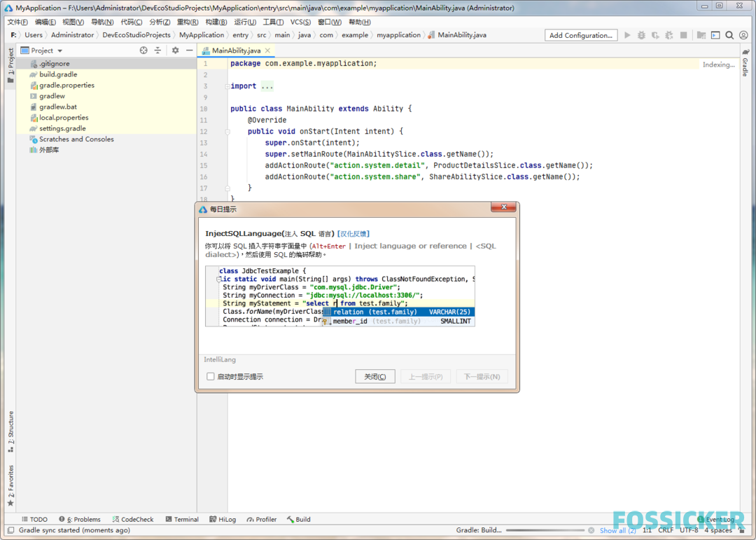756x540 pixels.
Task: Click Show all (2) link
Action: [617, 530]
